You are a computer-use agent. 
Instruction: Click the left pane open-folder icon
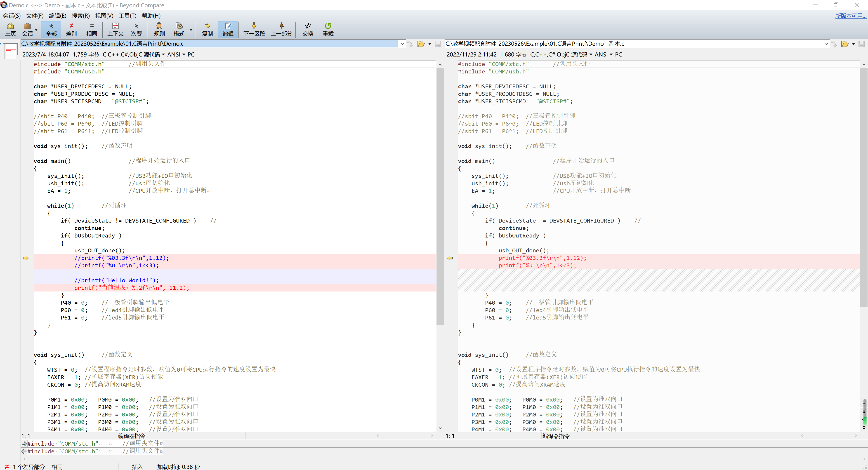421,44
